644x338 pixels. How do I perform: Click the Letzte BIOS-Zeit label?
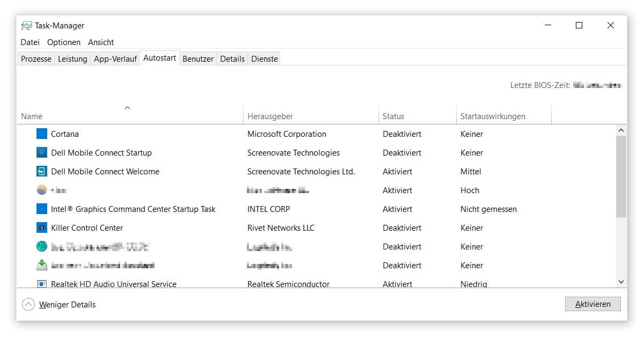tap(540, 85)
